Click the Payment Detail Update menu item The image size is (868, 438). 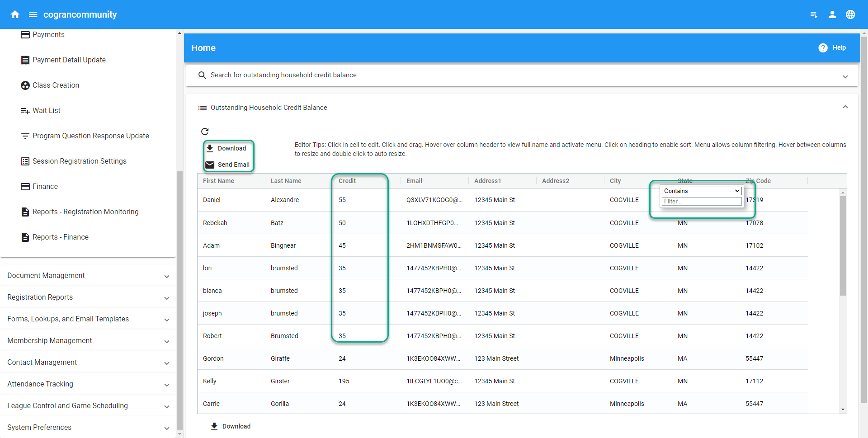coord(69,60)
